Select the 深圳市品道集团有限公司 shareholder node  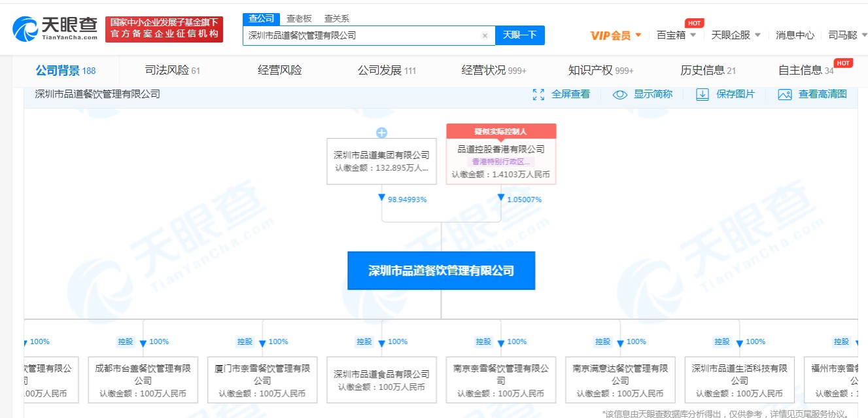pos(381,161)
